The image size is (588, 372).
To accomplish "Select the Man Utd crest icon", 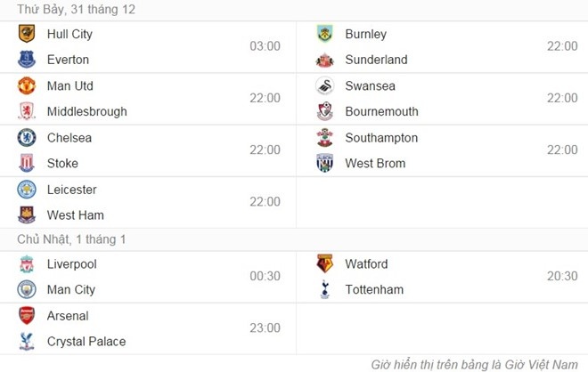I will click(27, 86).
